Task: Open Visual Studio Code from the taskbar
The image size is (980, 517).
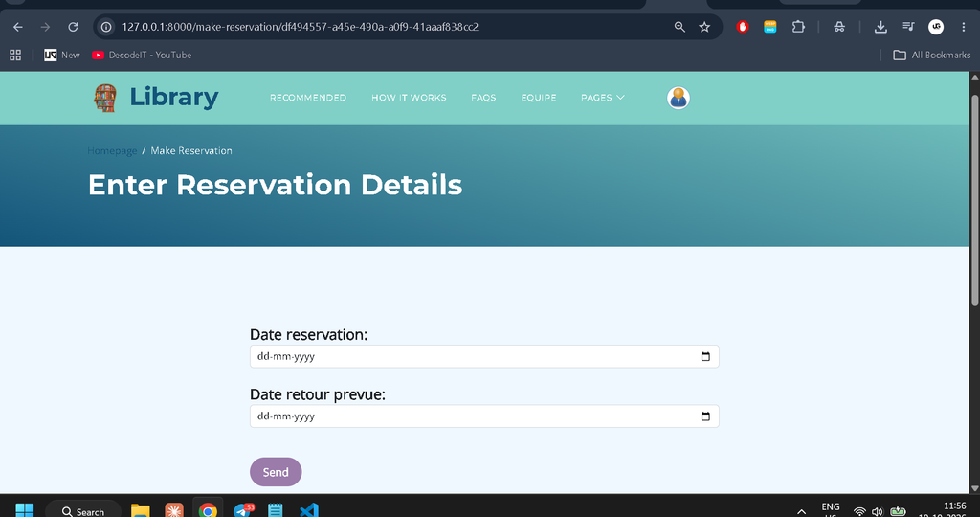Action: coord(309,510)
